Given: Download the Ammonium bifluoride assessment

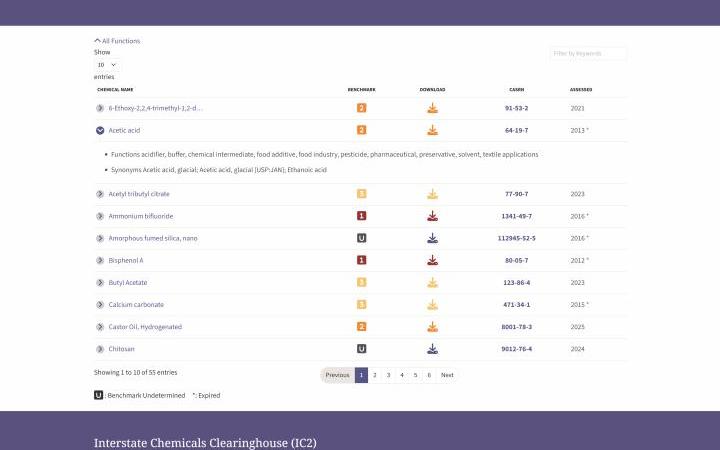Looking at the screenshot, I should [432, 216].
